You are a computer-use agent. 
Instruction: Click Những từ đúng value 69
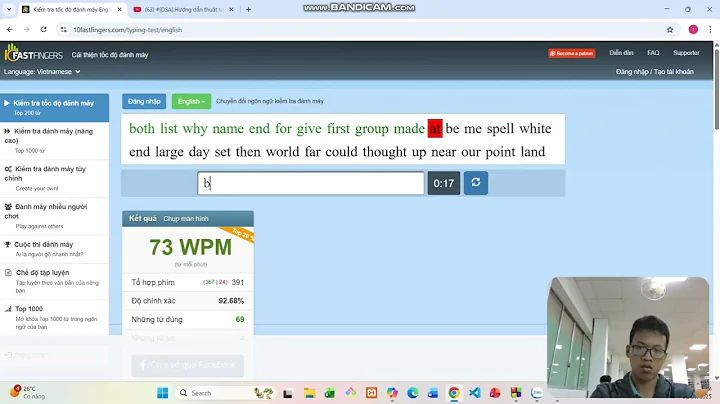click(240, 319)
